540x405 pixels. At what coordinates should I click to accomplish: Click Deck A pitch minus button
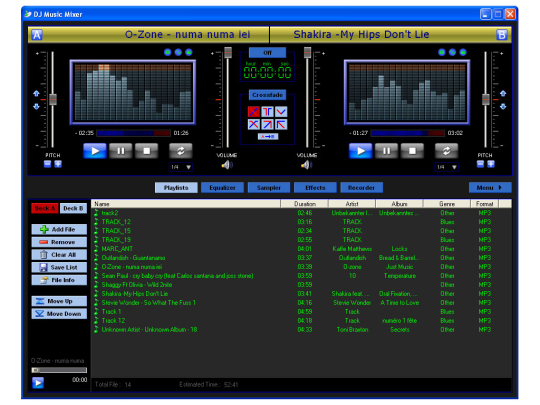(48, 164)
